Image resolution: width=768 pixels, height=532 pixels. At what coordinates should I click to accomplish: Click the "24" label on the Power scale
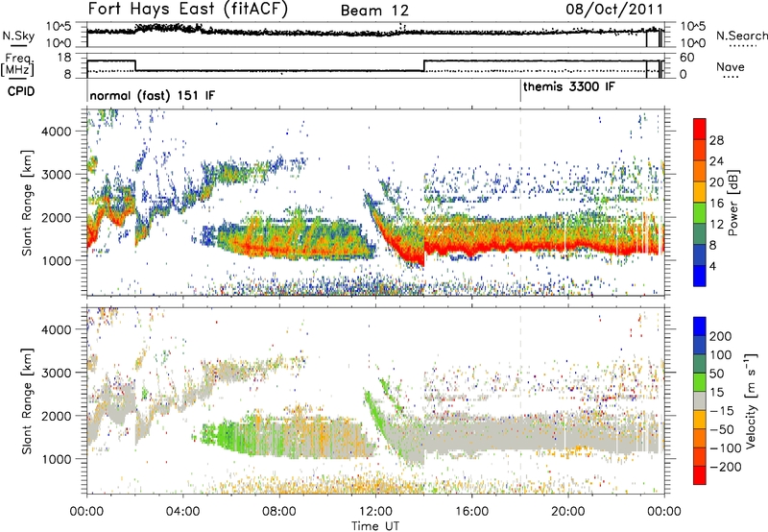click(716, 161)
